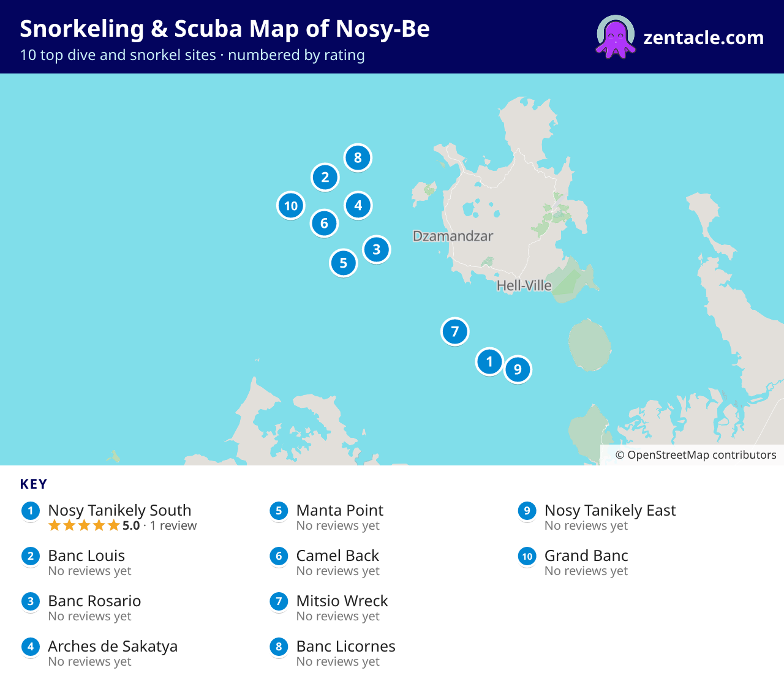Click 'No reviews yet' under Grand Banc
The height and width of the screenshot is (692, 784).
(x=586, y=571)
